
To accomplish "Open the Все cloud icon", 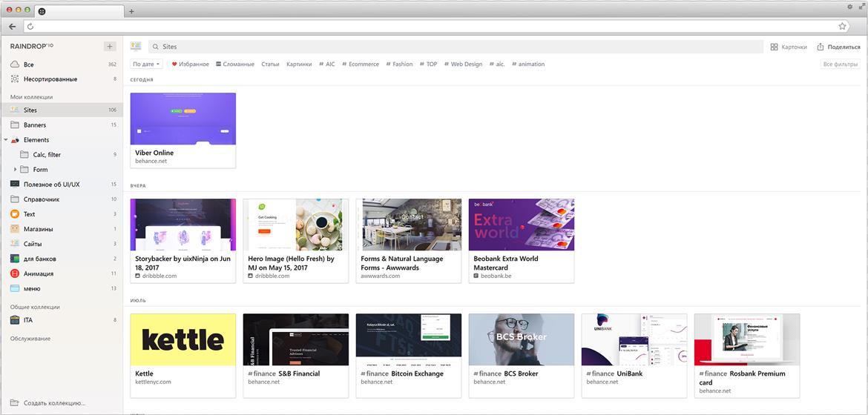I will [x=15, y=64].
